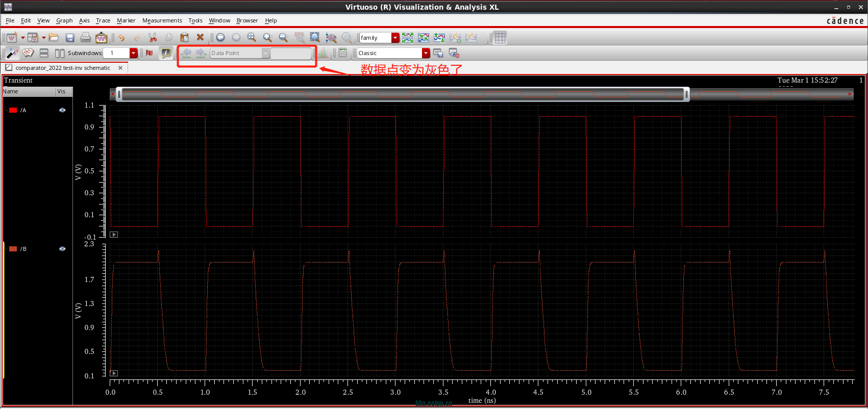Click the brown X delete icon
Image resolution: width=868 pixels, height=409 pixels.
(200, 38)
